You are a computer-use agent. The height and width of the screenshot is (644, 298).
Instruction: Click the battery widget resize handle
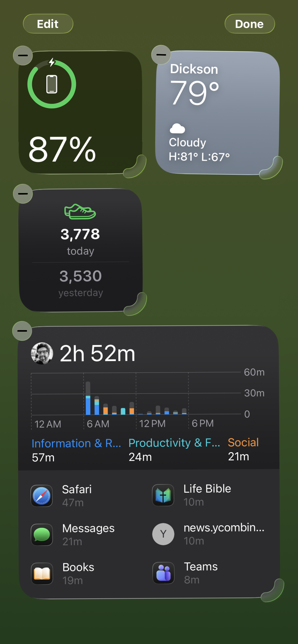[136, 167]
